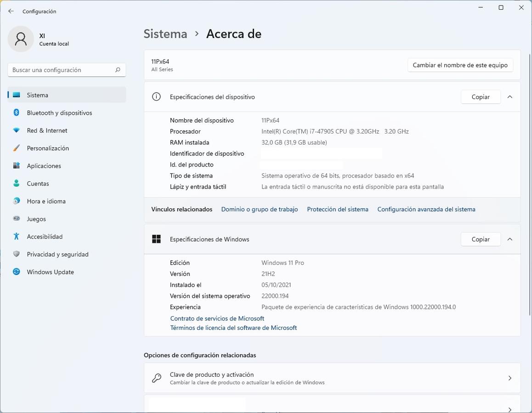Collapse Especificaciones de Windows section

[509, 239]
